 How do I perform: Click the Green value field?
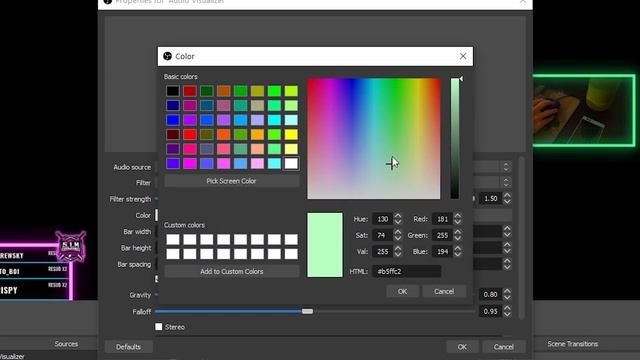[442, 236]
